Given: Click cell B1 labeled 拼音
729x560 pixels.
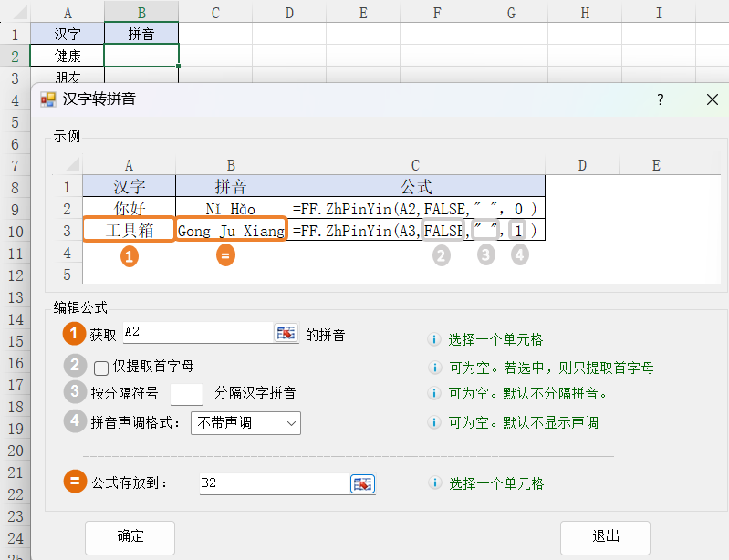Looking at the screenshot, I should (x=141, y=35).
